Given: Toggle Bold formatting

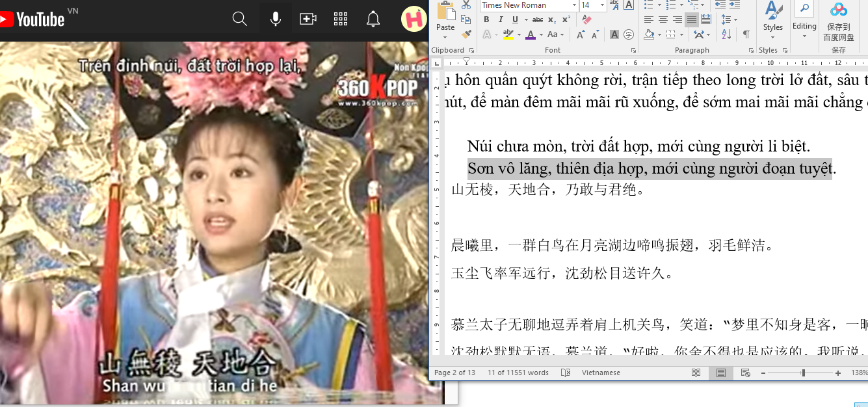Looking at the screenshot, I should tap(487, 20).
